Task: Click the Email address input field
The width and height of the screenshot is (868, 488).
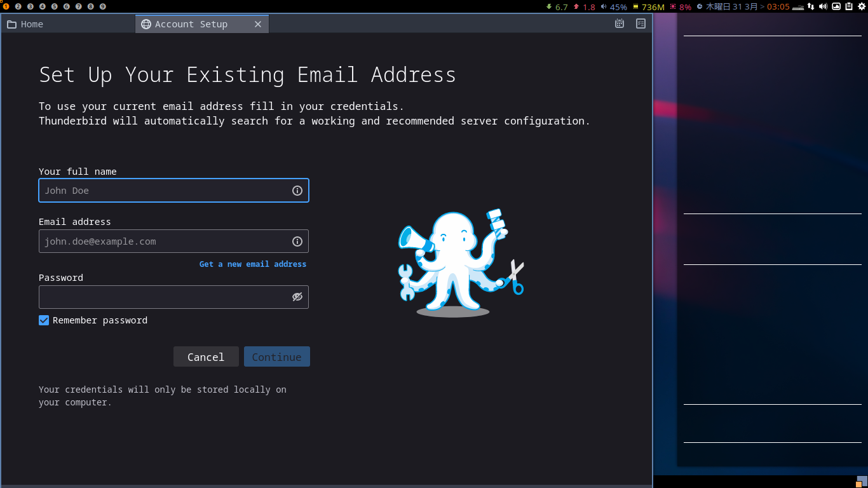Action: point(173,241)
